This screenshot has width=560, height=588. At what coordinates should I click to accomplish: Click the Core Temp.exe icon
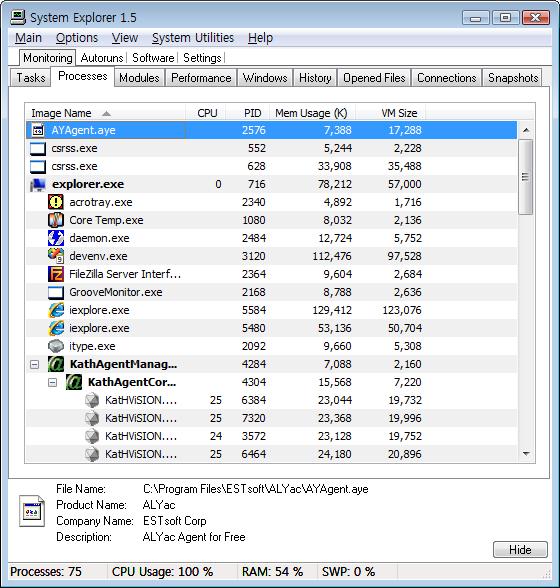(56, 220)
